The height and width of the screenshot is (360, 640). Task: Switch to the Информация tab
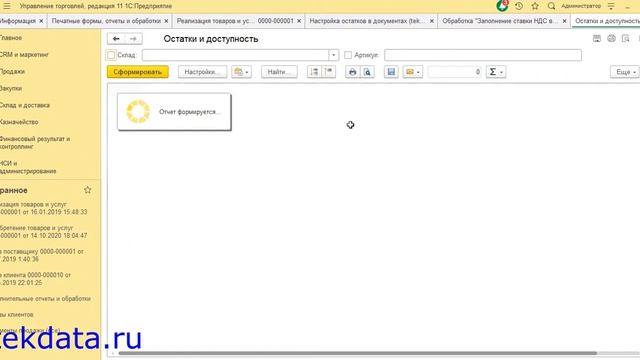tap(18, 21)
